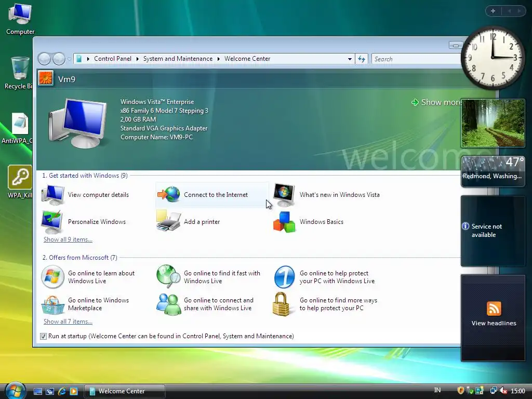Click the Service not available gadget
532x399 pixels.
pyautogui.click(x=493, y=231)
